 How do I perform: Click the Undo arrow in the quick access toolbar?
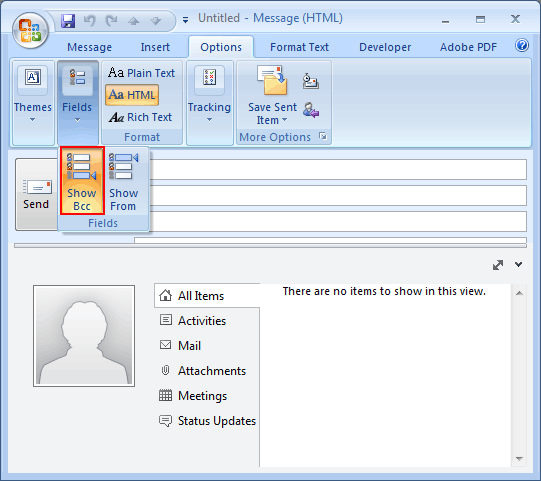click(x=90, y=21)
